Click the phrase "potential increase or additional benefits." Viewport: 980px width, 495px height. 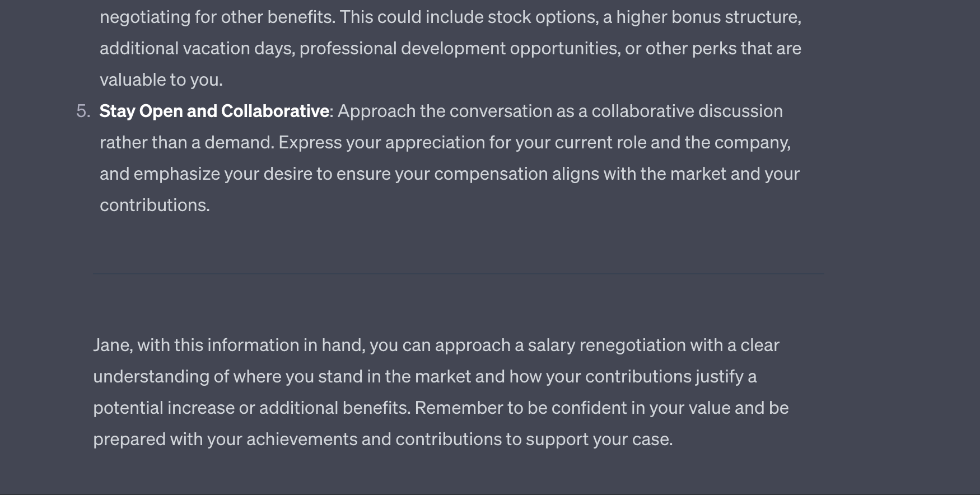[252, 408]
